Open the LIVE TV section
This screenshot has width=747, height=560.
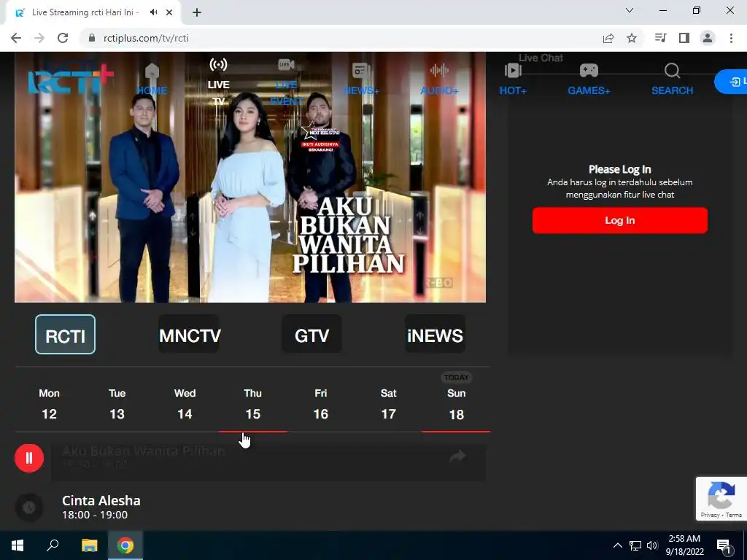(x=218, y=81)
